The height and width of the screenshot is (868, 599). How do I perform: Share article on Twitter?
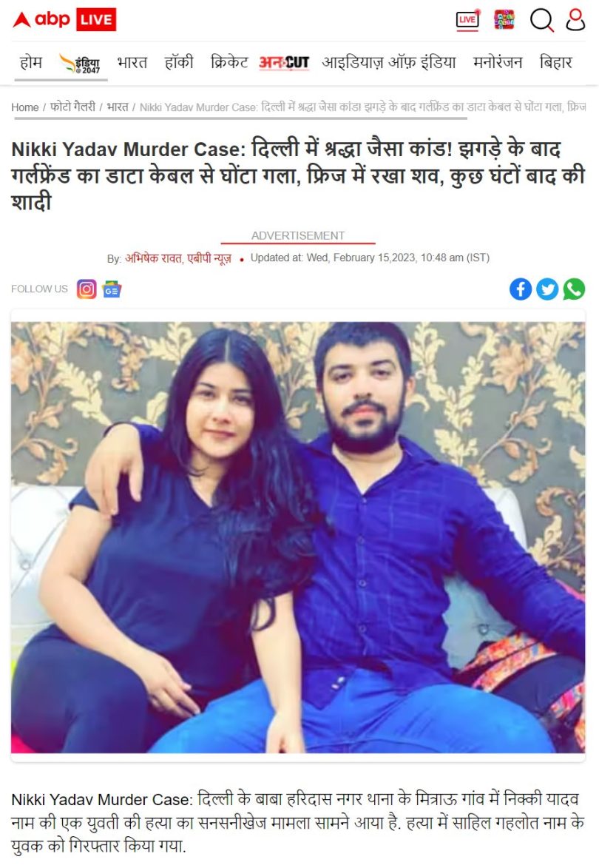point(547,289)
